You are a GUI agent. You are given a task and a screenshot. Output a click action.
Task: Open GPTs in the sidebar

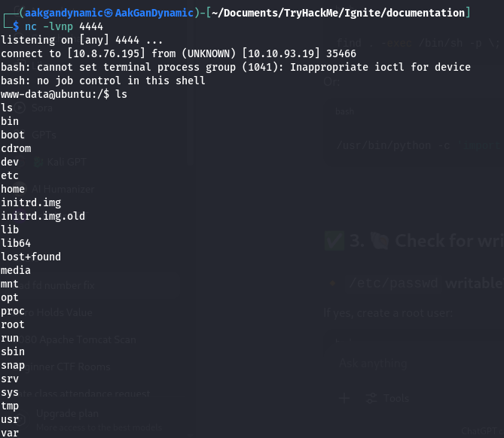pyautogui.click(x=44, y=135)
